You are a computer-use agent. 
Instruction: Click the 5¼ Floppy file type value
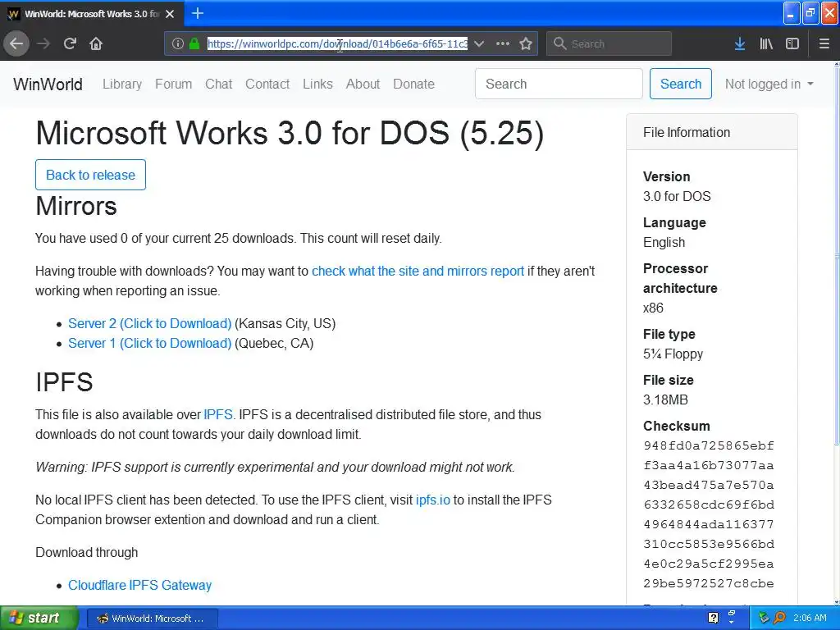[x=673, y=354]
